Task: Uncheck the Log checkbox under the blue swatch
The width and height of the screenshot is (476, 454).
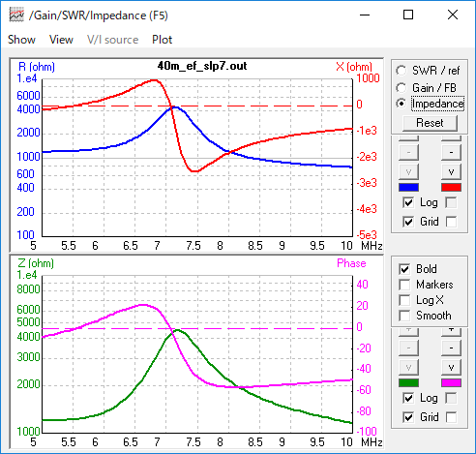Action: (408, 202)
